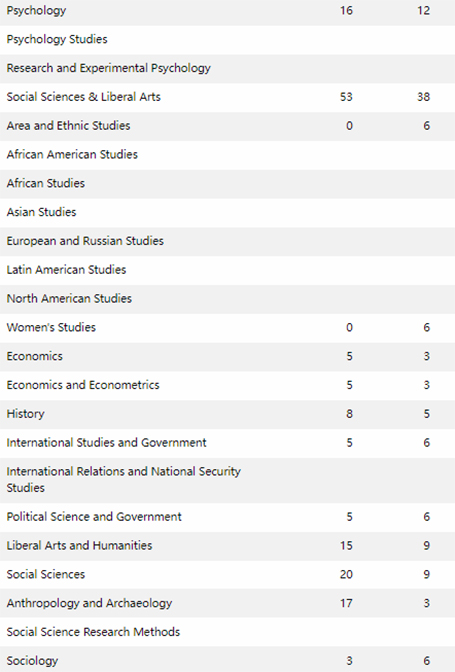This screenshot has height=672, width=455.
Task: Select International Relations and National Security Studies
Action: [123, 480]
